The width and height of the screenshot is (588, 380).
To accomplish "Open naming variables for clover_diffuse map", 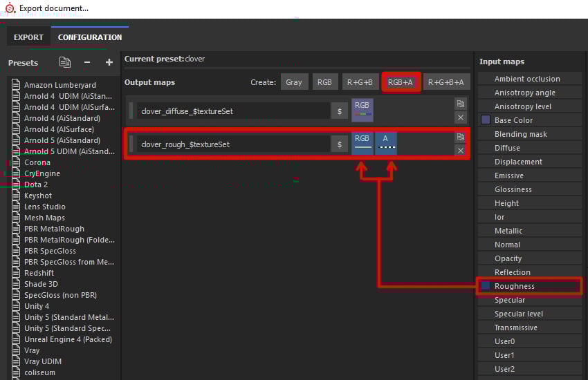I will pos(340,111).
